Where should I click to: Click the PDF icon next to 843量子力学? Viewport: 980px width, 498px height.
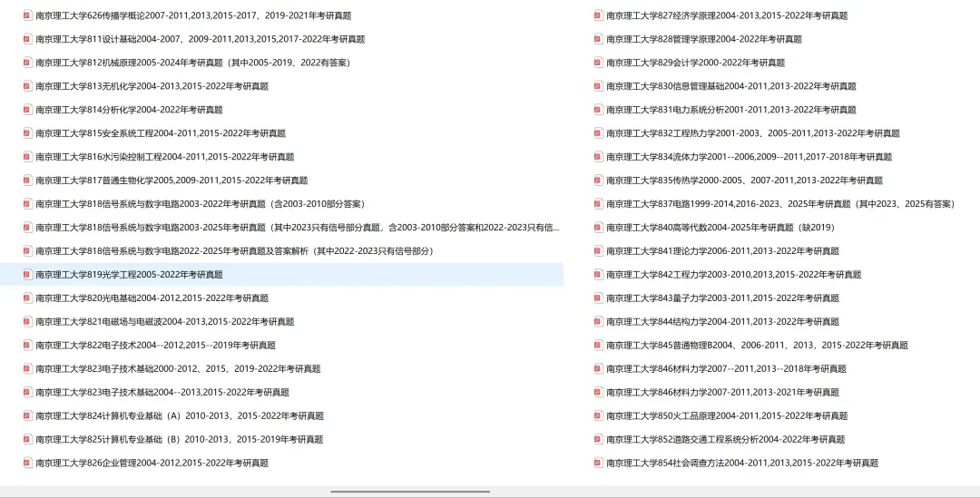pos(598,298)
